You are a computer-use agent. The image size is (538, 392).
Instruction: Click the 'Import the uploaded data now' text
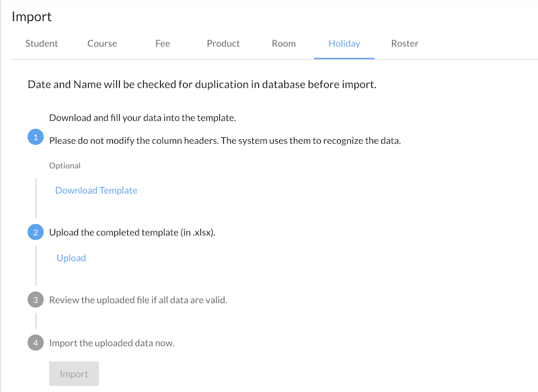click(112, 343)
